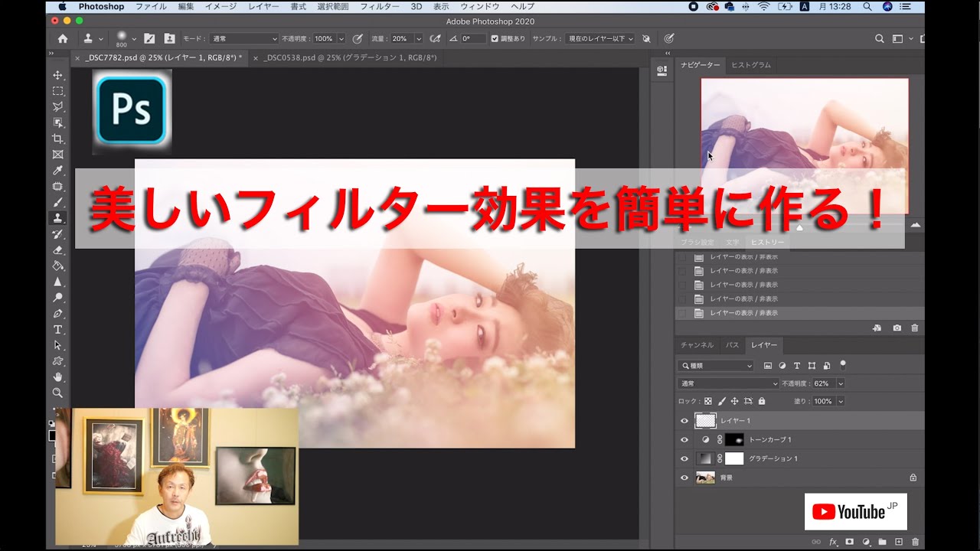Select the Pen tool
Image resolution: width=980 pixels, height=551 pixels.
pyautogui.click(x=57, y=314)
